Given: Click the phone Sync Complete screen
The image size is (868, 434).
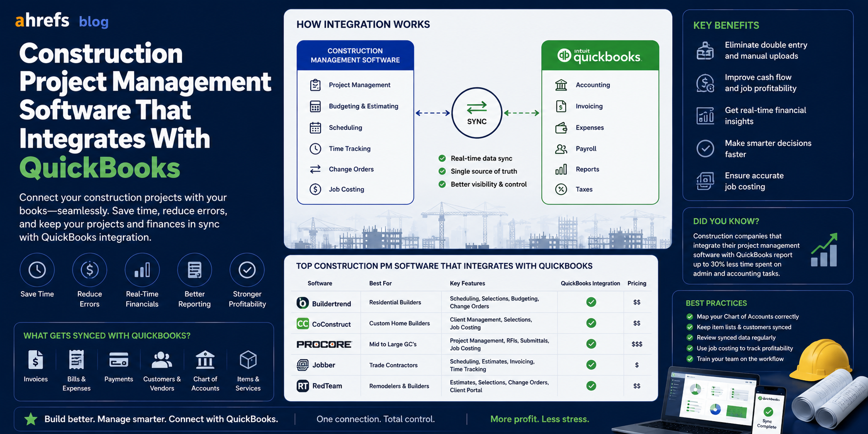Looking at the screenshot, I should tap(768, 410).
